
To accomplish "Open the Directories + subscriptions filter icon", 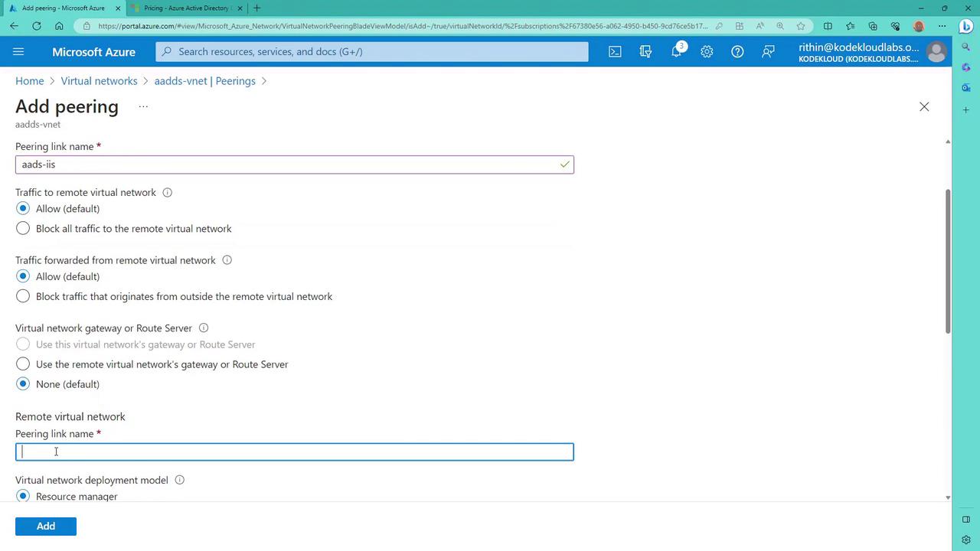I will click(x=645, y=51).
